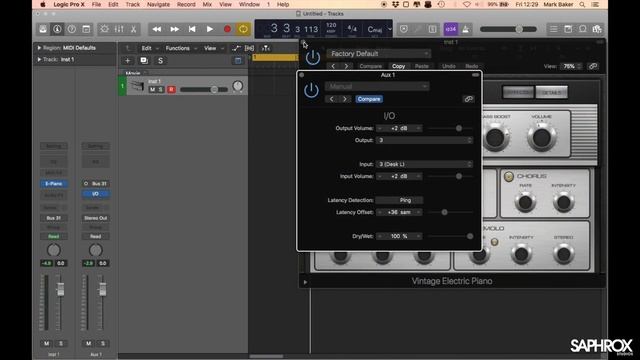Viewport: 640px width, 360px height.
Task: Open the Stereo Out output slot on Aux 1
Action: pos(95,218)
